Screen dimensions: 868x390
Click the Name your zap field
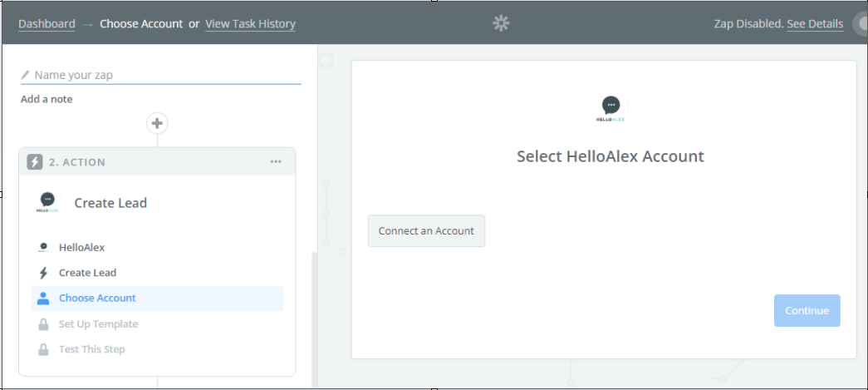point(160,75)
